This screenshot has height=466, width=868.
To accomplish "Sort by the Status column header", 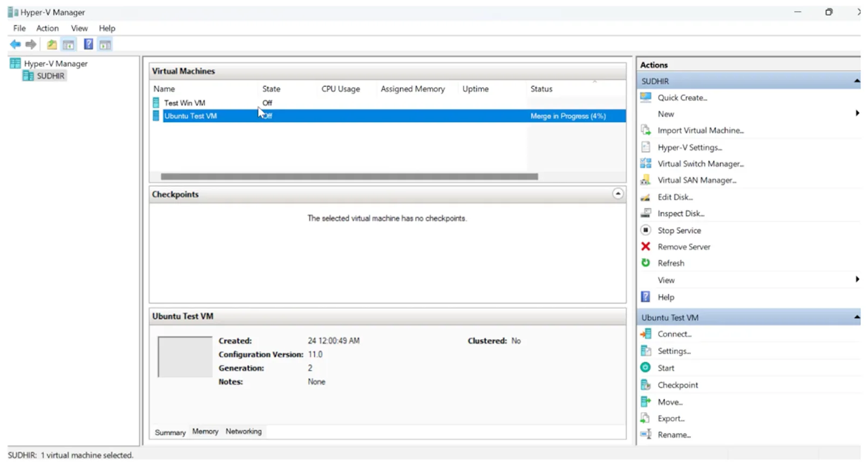I will point(541,89).
